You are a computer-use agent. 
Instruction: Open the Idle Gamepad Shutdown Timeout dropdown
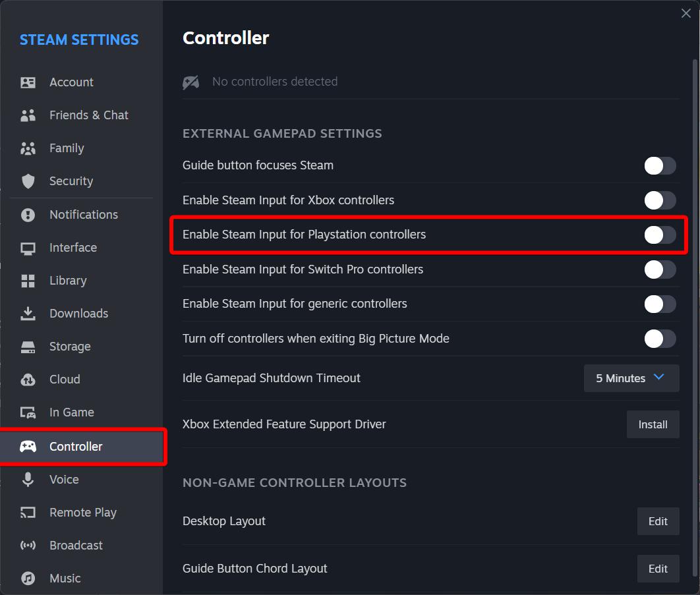pyautogui.click(x=631, y=378)
